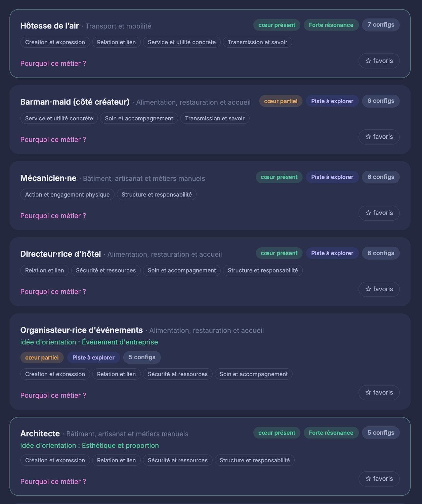The width and height of the screenshot is (422, 504).
Task: Show 'Pourquoi ce métier ?' for Directeur·rice d'hôtel
Action: pos(53,292)
